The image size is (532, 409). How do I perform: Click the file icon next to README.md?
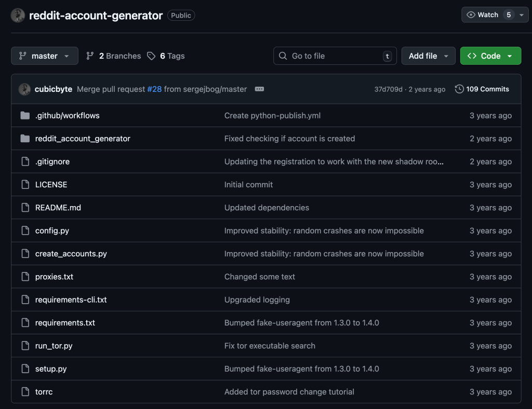coord(25,207)
